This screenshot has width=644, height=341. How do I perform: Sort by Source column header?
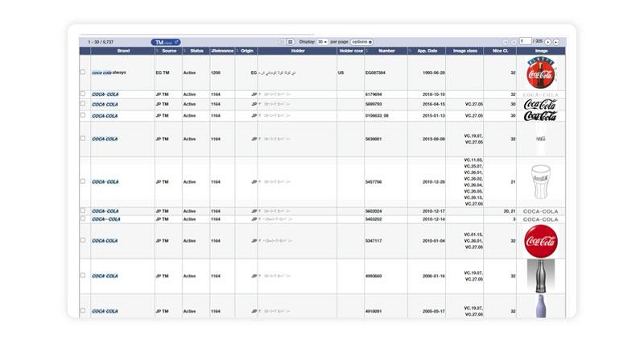[169, 51]
